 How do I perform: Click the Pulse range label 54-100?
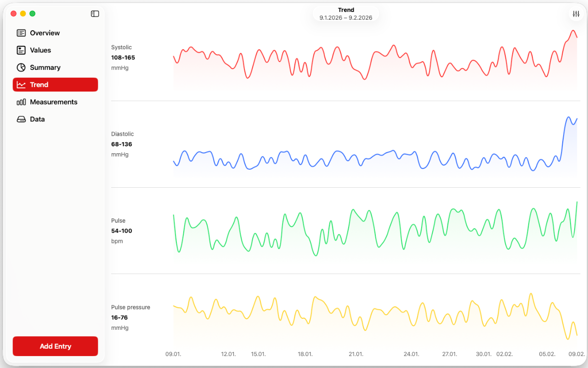[x=122, y=231]
